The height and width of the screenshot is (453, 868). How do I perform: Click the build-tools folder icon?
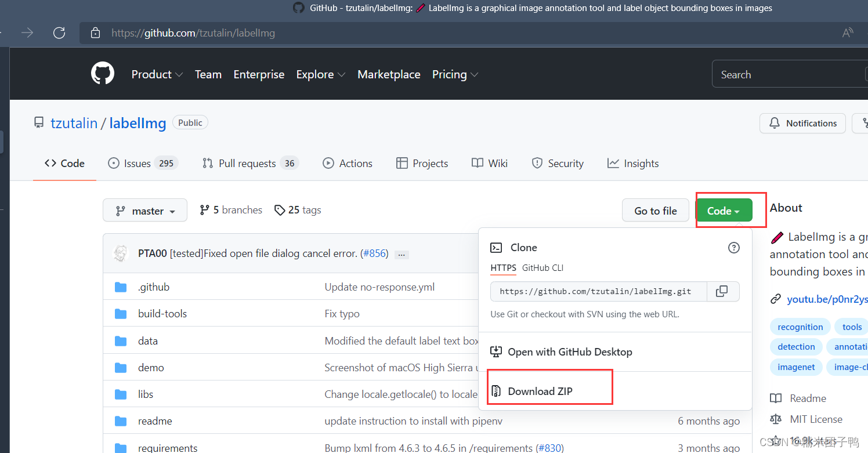[x=121, y=314]
